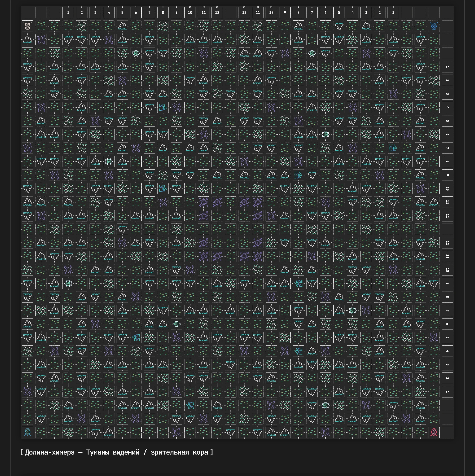Select the upper-leftmost purple orb tile near the center
Viewport: 475px width, 476px height.
click(x=203, y=202)
